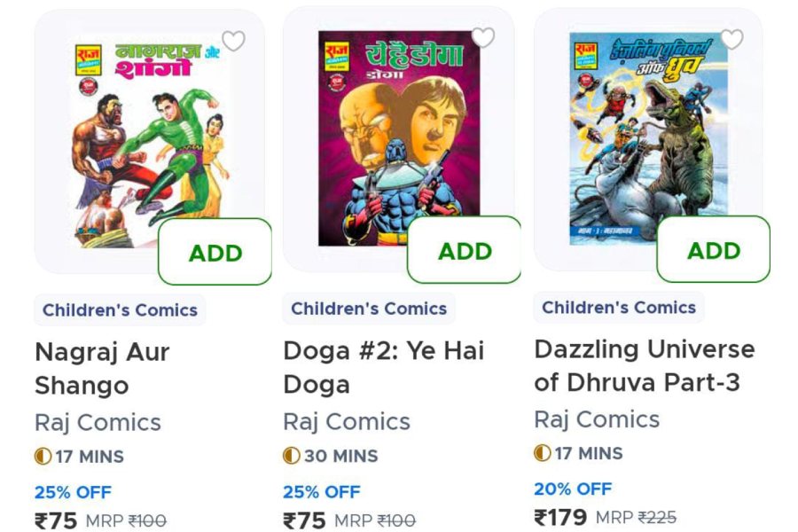Select the Children's Comics tag under Nagraj
This screenshot has height=532, width=798.
pyautogui.click(x=120, y=309)
